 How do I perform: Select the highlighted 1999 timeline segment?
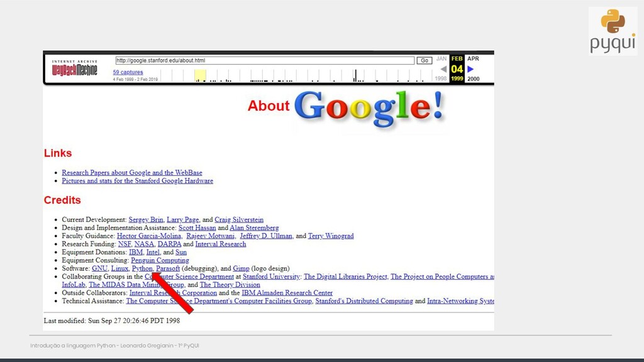[x=200, y=76]
